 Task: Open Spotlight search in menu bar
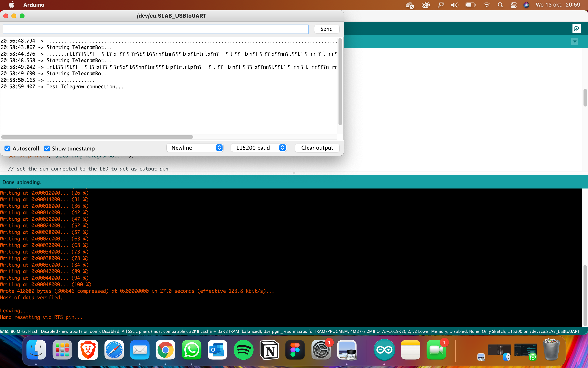click(500, 5)
